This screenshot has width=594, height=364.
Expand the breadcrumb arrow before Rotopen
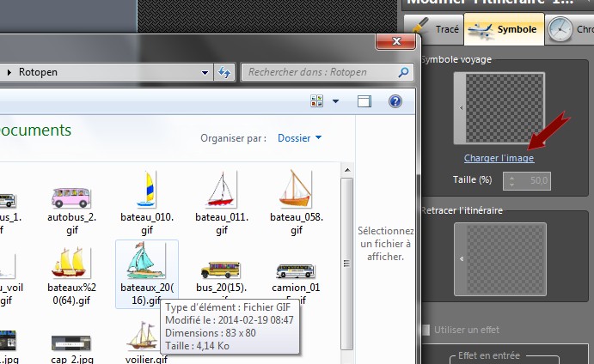pyautogui.click(x=9, y=72)
